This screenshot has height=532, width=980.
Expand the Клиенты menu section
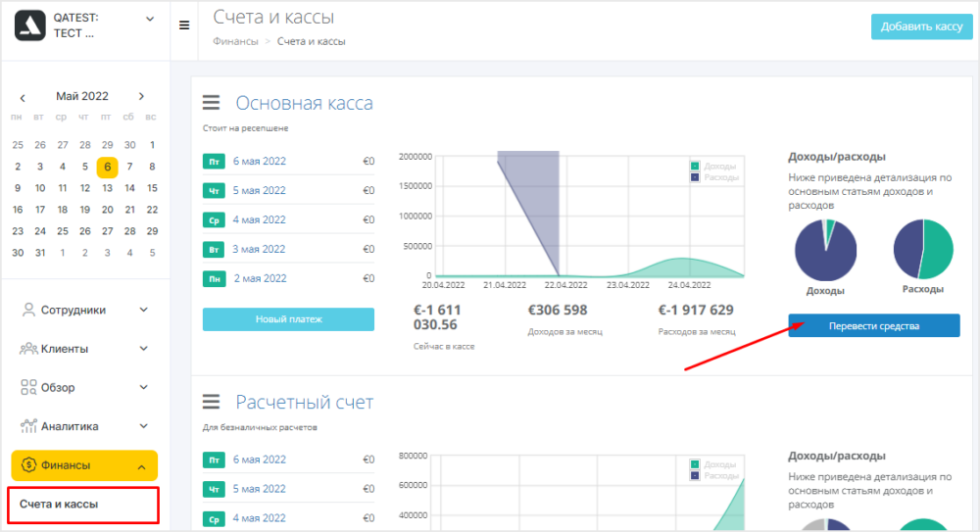[x=143, y=349]
